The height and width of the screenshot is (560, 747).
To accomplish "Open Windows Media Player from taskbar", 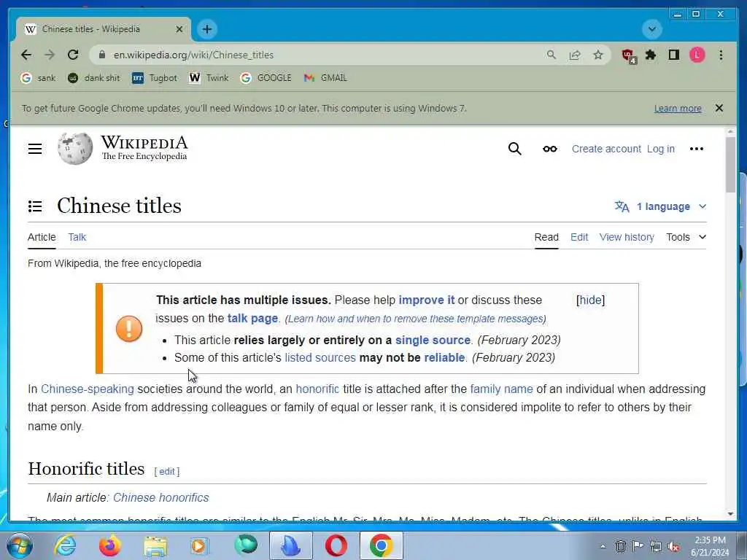I will pyautogui.click(x=200, y=546).
